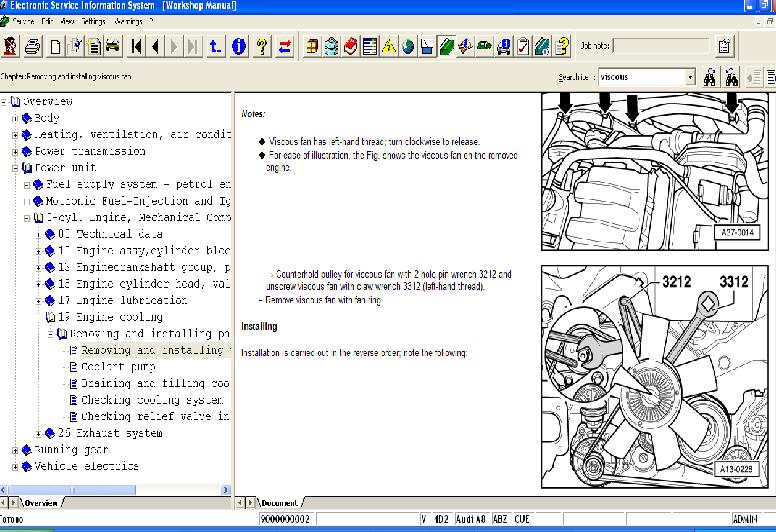Switch to the Overview tab at bottom
The width and height of the screenshot is (776, 532).
tap(40, 502)
